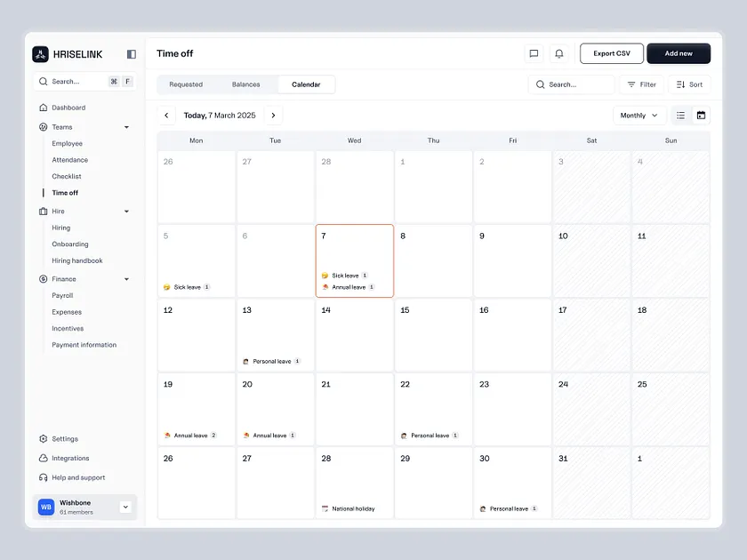Click the Export CSV button
747x560 pixels.
tap(611, 53)
